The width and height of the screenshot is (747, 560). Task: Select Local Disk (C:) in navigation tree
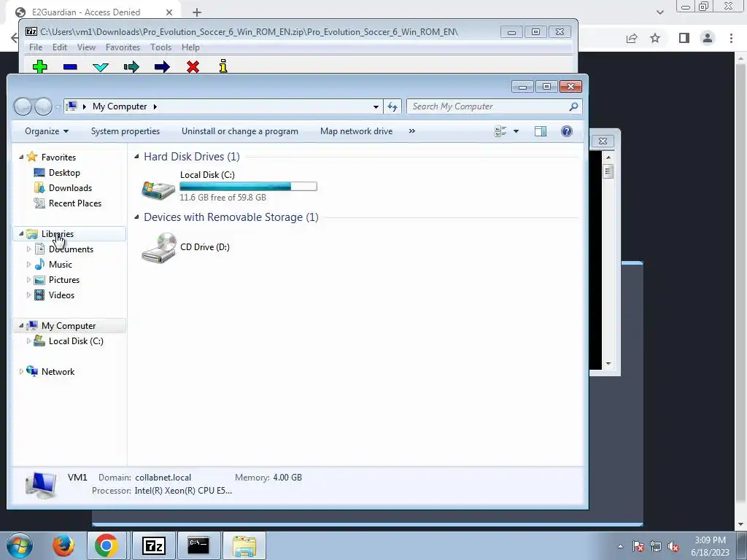click(76, 341)
